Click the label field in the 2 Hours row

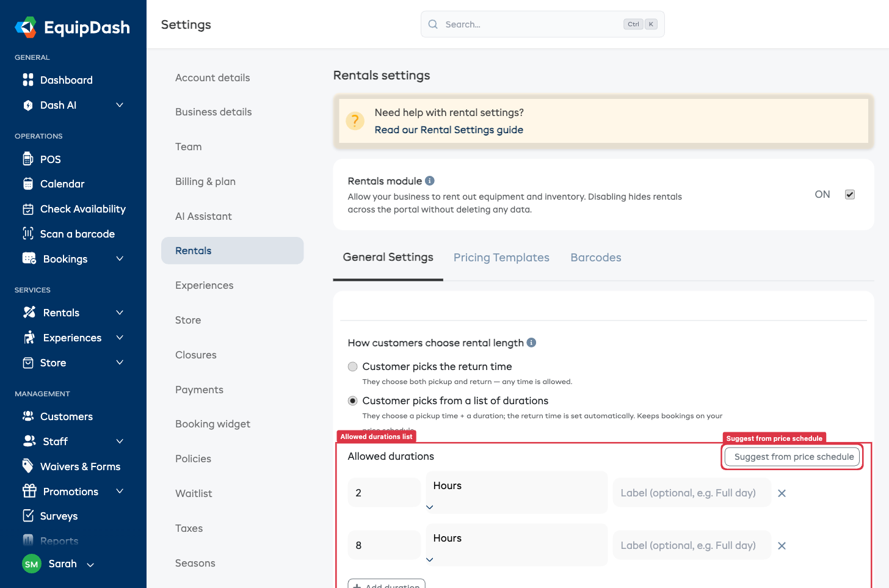pyautogui.click(x=692, y=493)
